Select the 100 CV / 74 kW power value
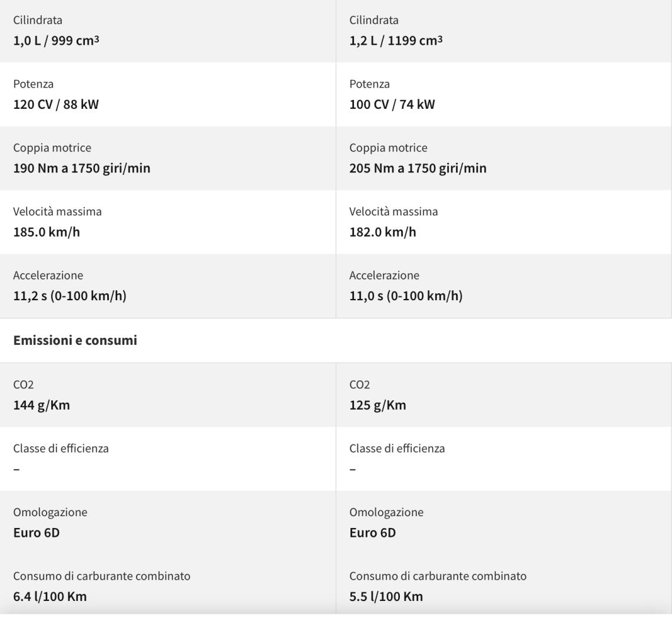Screen dimensions: 672x618 coord(392,105)
